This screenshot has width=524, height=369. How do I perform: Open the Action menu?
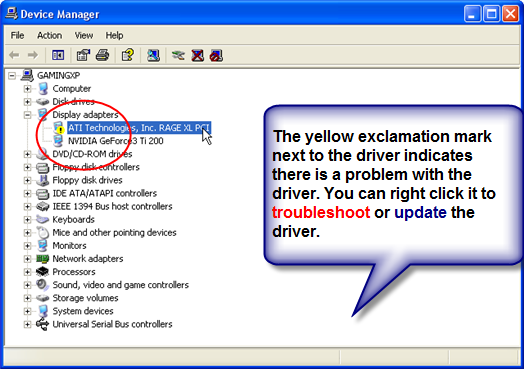(49, 35)
